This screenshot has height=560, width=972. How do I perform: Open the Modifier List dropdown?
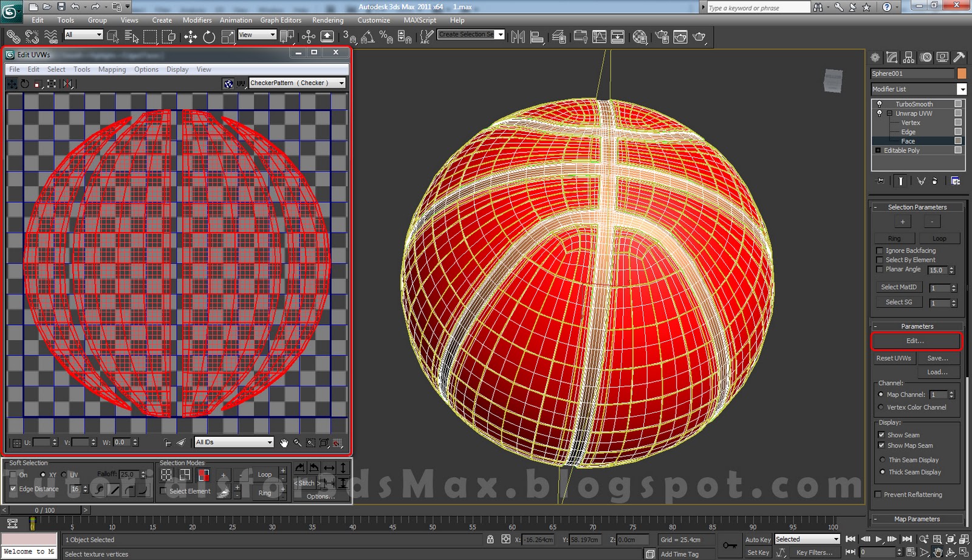coord(962,89)
